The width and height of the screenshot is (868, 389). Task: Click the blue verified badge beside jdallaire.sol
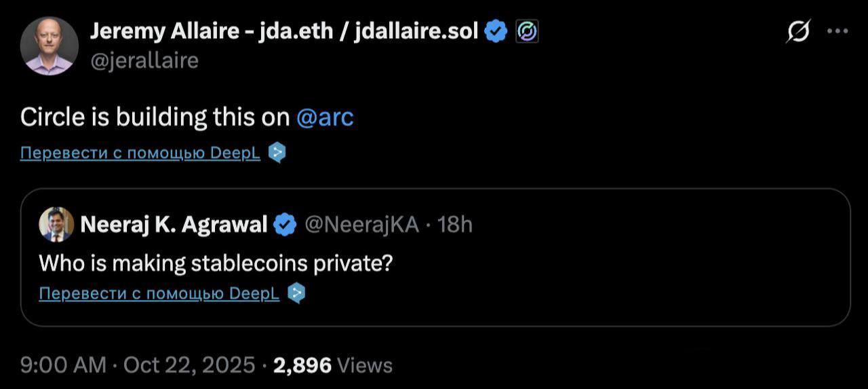[x=497, y=31]
